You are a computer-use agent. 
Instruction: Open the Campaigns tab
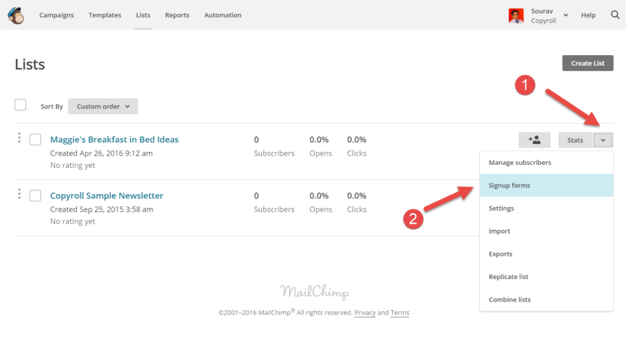[x=56, y=15]
